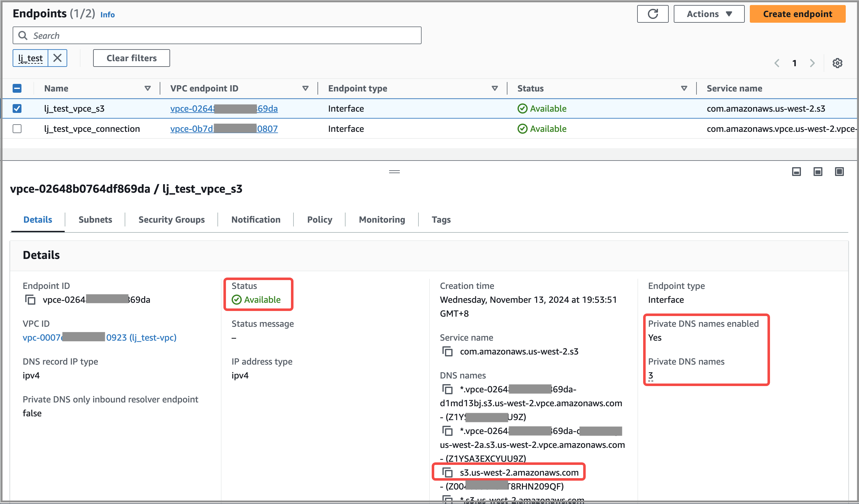Open the Status column filter arrow

pyautogui.click(x=684, y=88)
